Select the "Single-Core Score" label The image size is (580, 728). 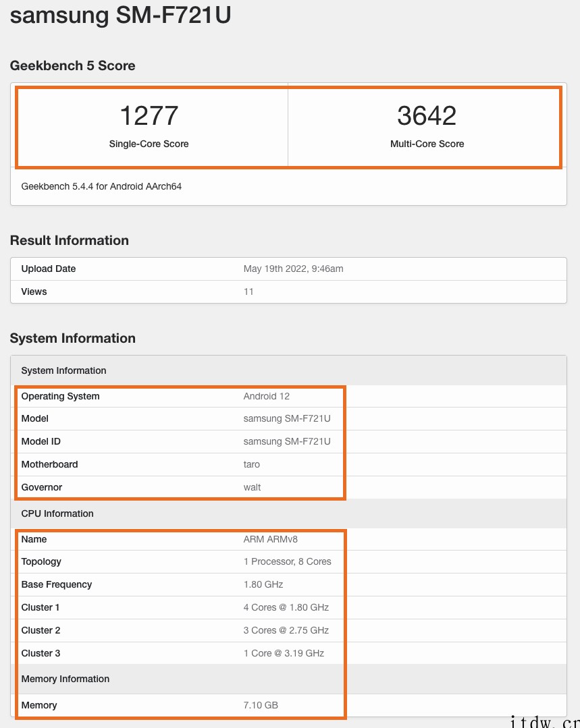pyautogui.click(x=149, y=144)
